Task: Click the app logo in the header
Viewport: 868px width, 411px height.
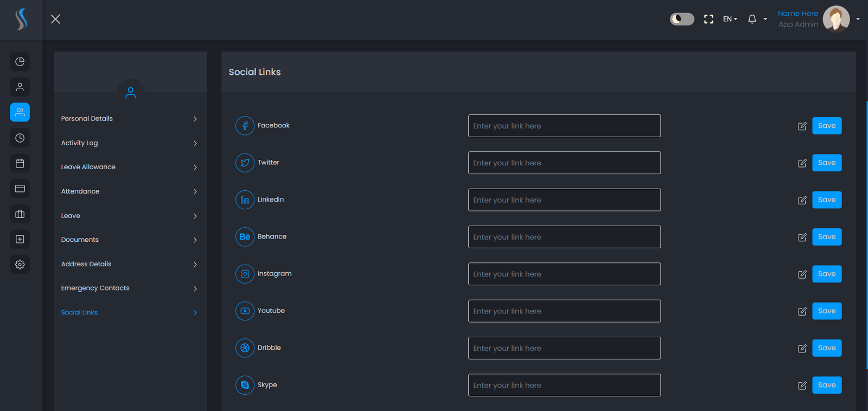Action: [x=21, y=20]
